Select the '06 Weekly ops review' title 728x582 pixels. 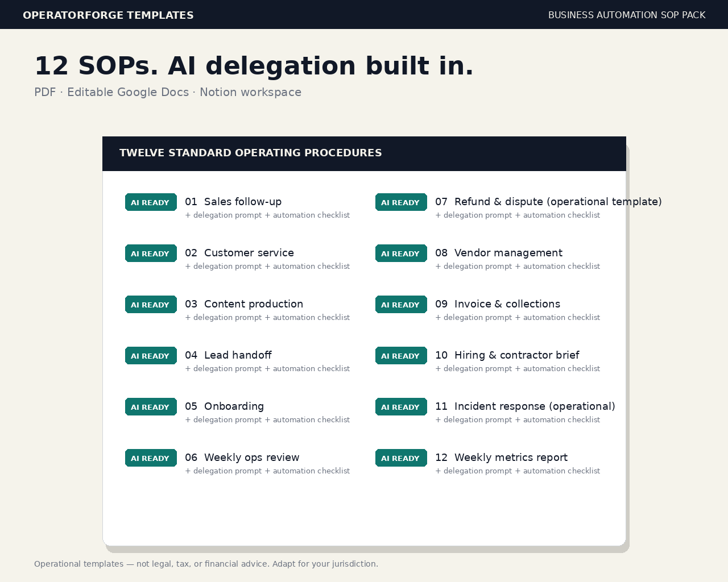point(242,458)
